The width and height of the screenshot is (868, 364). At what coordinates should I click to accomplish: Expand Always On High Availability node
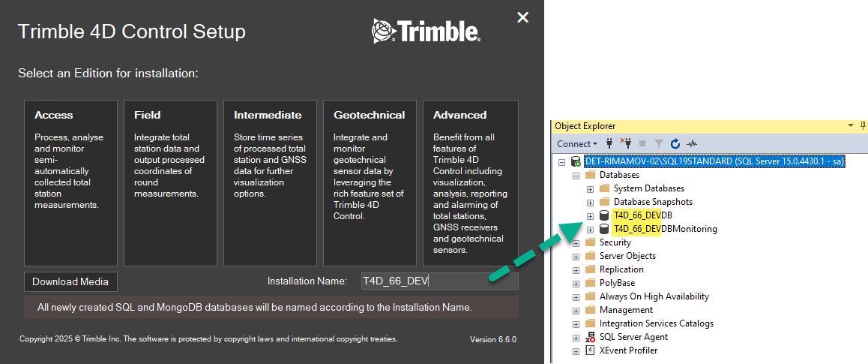576,297
